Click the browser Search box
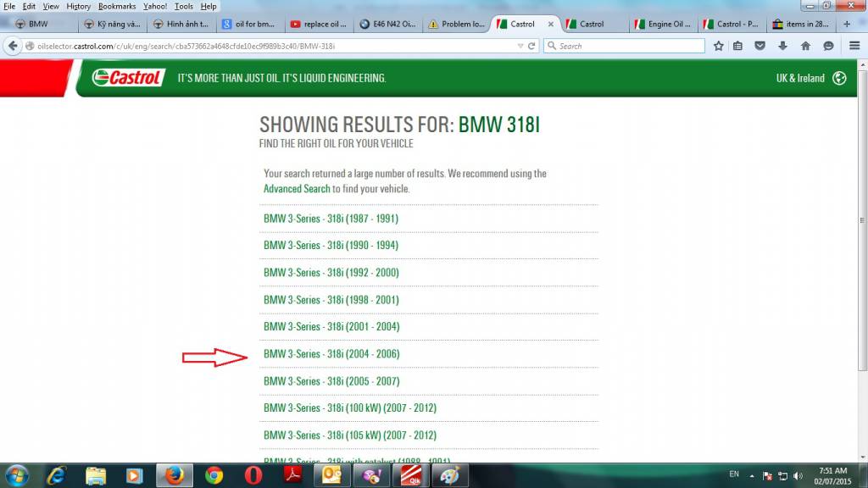Image resolution: width=868 pixels, height=488 pixels. pos(625,46)
